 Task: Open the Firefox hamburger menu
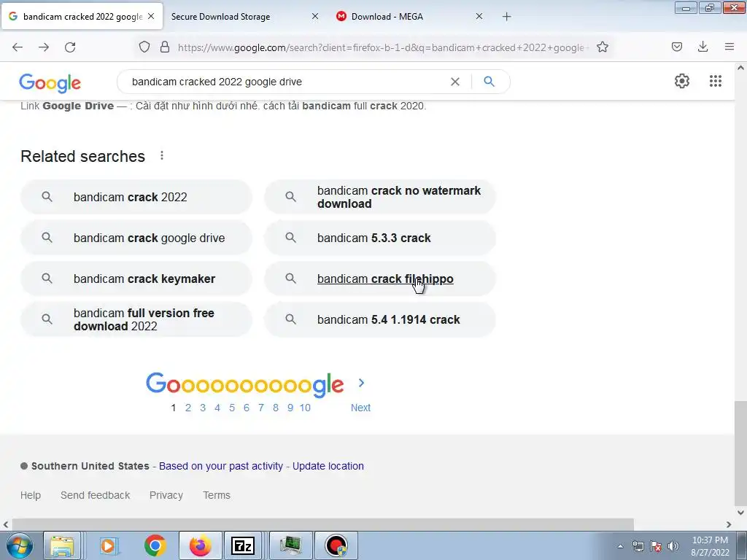coord(729,47)
